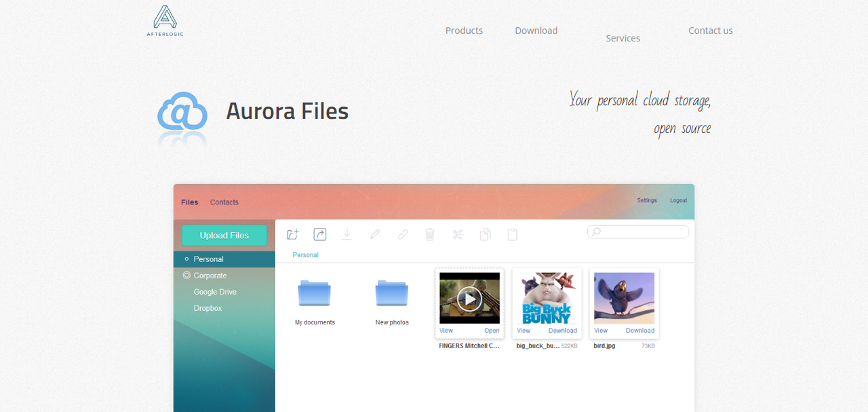
Task: Click the new folder toolbar icon
Action: click(293, 234)
